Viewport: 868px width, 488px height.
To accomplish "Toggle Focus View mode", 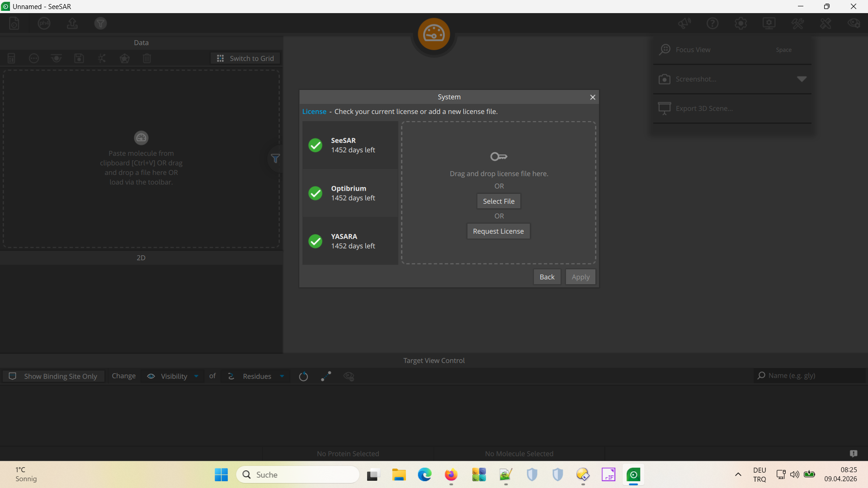I will (693, 50).
